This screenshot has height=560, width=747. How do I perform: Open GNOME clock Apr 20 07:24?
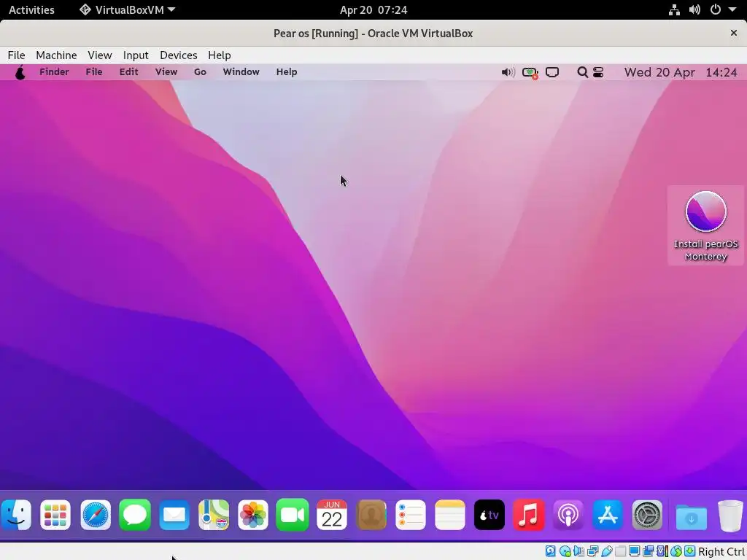click(373, 10)
